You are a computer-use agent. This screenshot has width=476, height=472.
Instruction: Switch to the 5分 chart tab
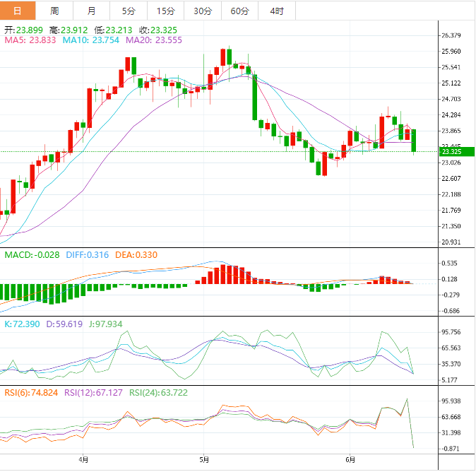(x=128, y=11)
